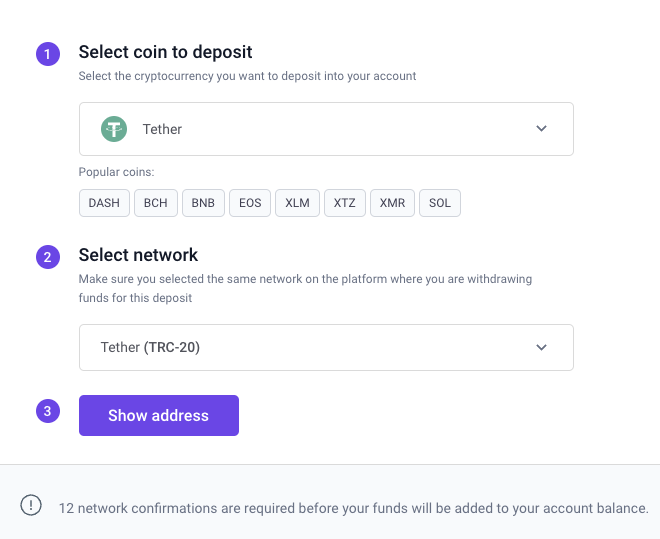The width and height of the screenshot is (660, 539).
Task: Click the Select coin to deposit heading
Action: (165, 52)
